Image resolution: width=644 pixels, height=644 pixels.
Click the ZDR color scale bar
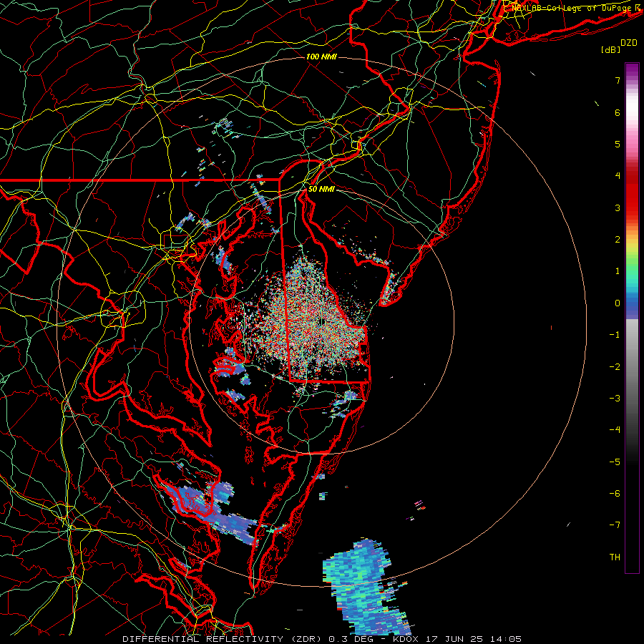coord(632,318)
